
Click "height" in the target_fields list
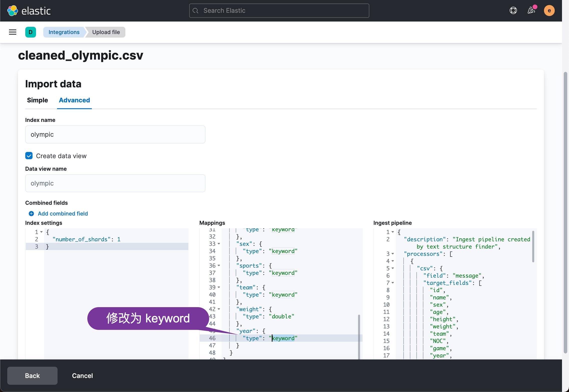click(x=443, y=319)
